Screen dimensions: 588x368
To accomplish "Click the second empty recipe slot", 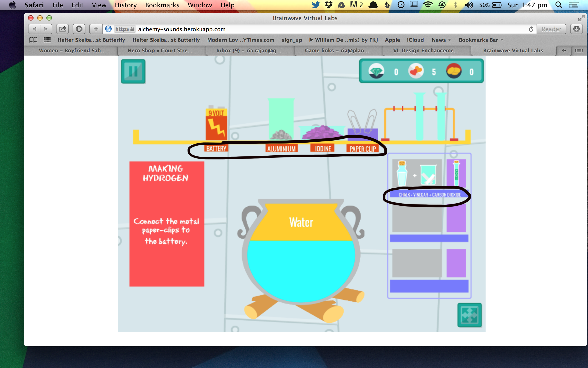I will point(417,218).
